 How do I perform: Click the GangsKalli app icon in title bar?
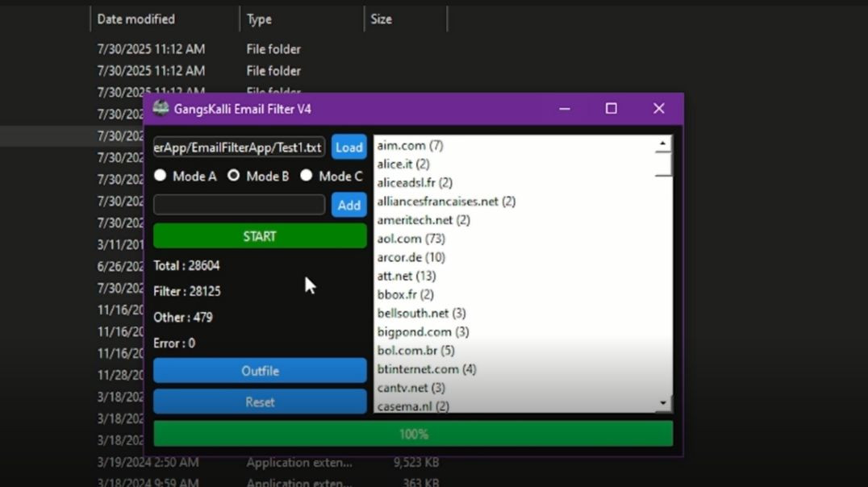(x=161, y=109)
